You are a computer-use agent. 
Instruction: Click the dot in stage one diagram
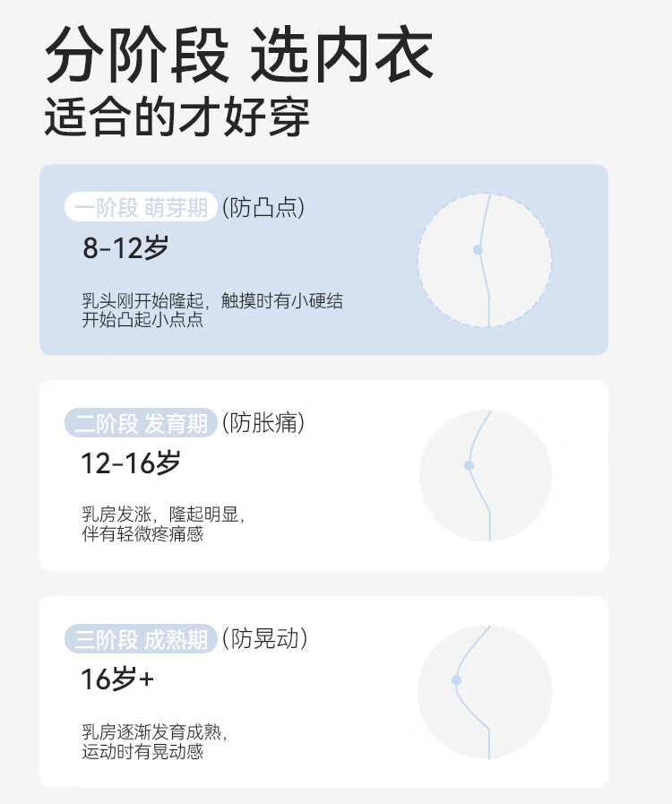478,249
